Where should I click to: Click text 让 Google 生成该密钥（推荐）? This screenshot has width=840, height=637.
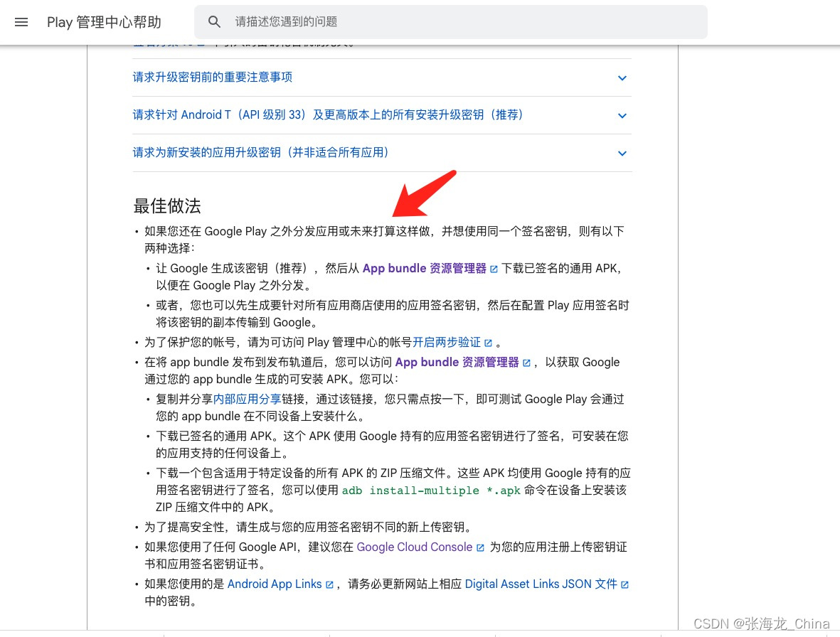[231, 268]
